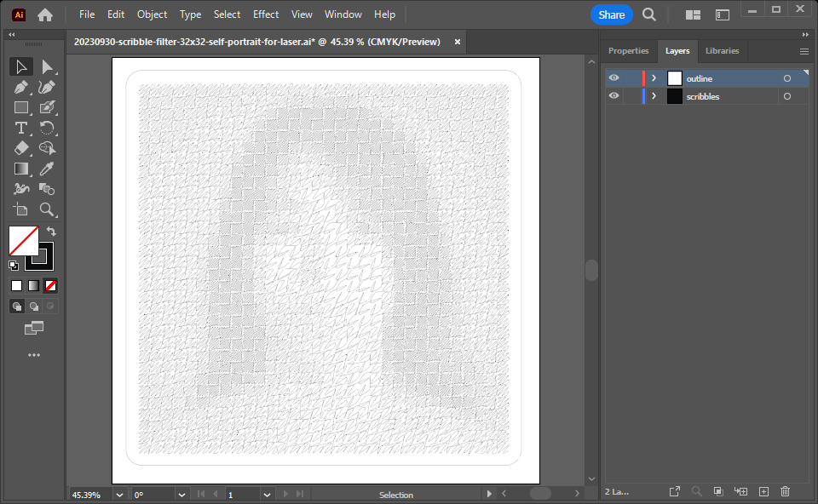Select the Pen tool
Screen dimensions: 818x504
pyautogui.click(x=21, y=87)
